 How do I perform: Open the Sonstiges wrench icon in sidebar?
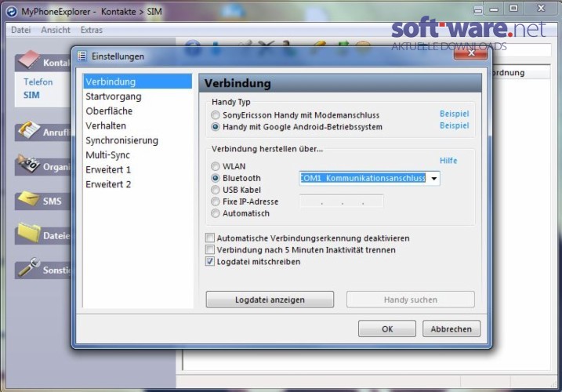(29, 267)
